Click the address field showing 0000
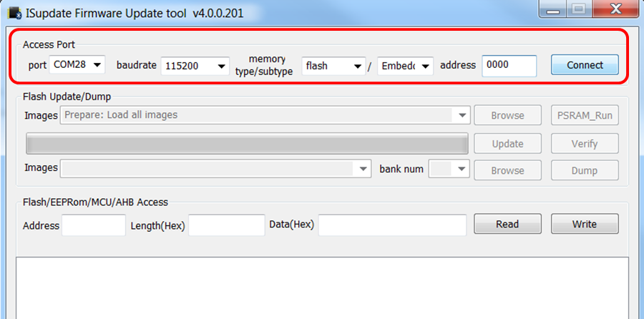This screenshot has width=644, height=319. click(509, 65)
